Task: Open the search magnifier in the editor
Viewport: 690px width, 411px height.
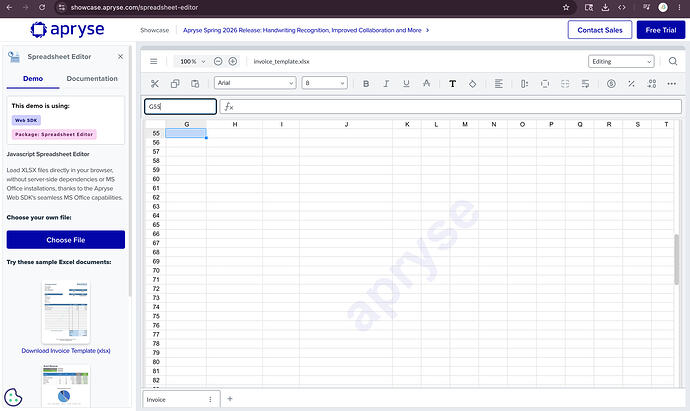Action: pos(673,61)
